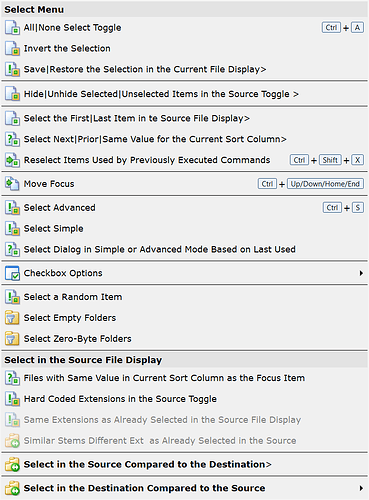Click the Reselect Items Used icon
The height and width of the screenshot is (500, 369).
click(12, 160)
